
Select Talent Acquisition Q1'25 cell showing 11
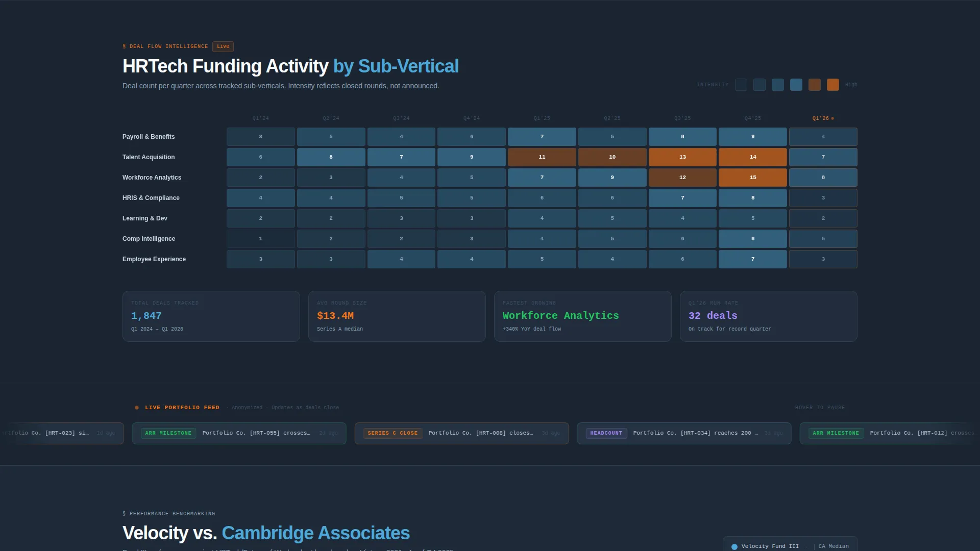point(542,157)
